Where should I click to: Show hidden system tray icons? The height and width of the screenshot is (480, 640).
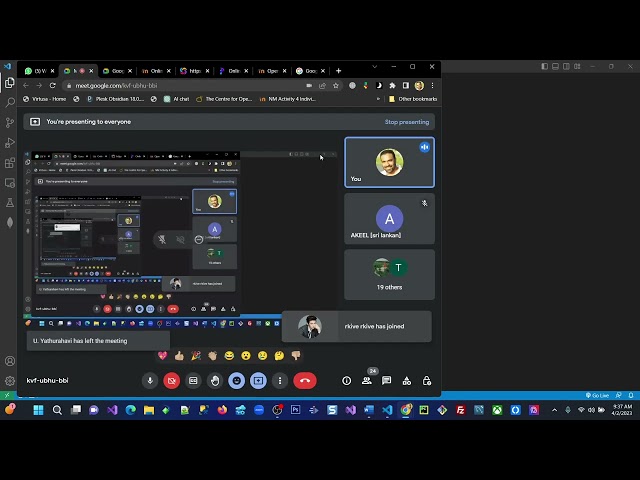pos(554,410)
